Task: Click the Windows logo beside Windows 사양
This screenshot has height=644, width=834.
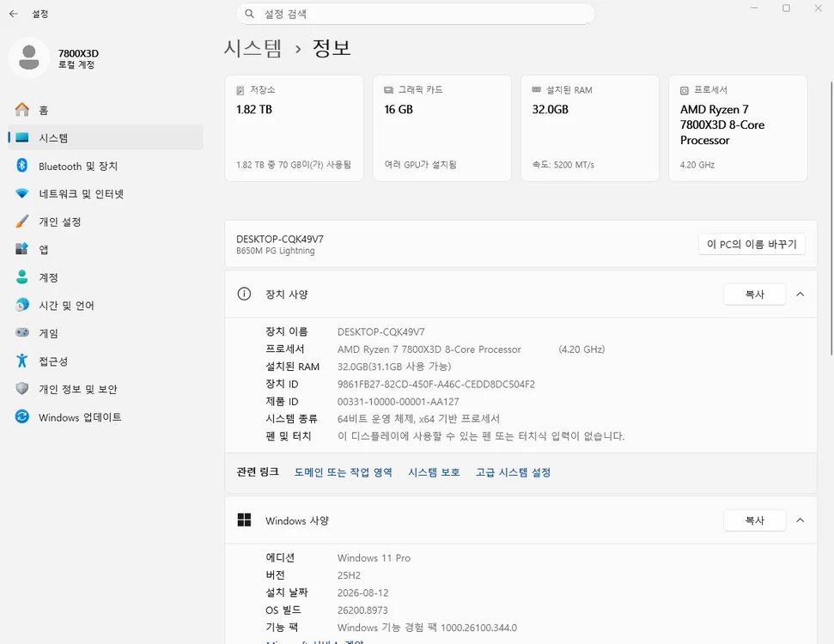Action: (244, 520)
